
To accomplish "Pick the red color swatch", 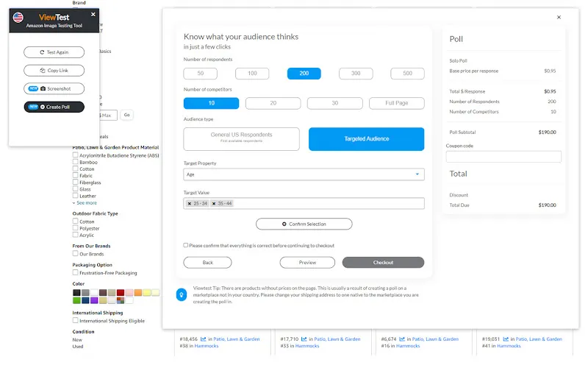I will click(121, 292).
